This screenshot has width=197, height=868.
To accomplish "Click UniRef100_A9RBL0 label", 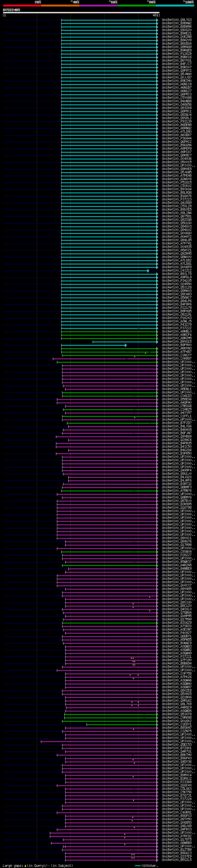I will pos(177,332).
